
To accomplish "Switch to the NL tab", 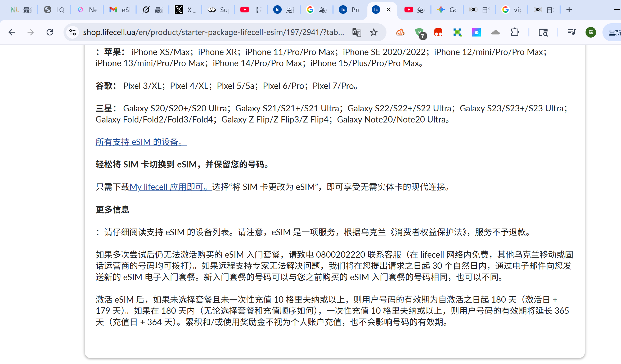I will click(21, 10).
